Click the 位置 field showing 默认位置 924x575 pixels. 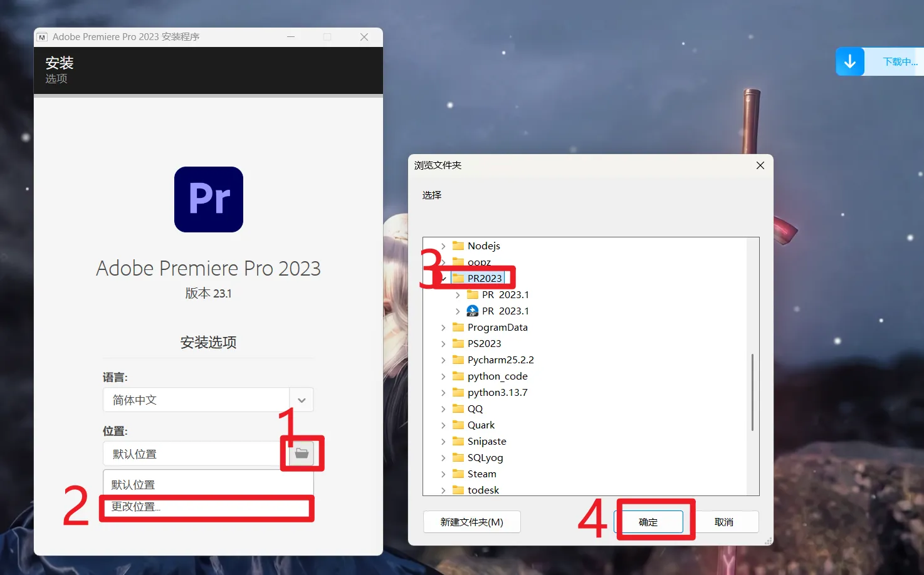(196, 453)
